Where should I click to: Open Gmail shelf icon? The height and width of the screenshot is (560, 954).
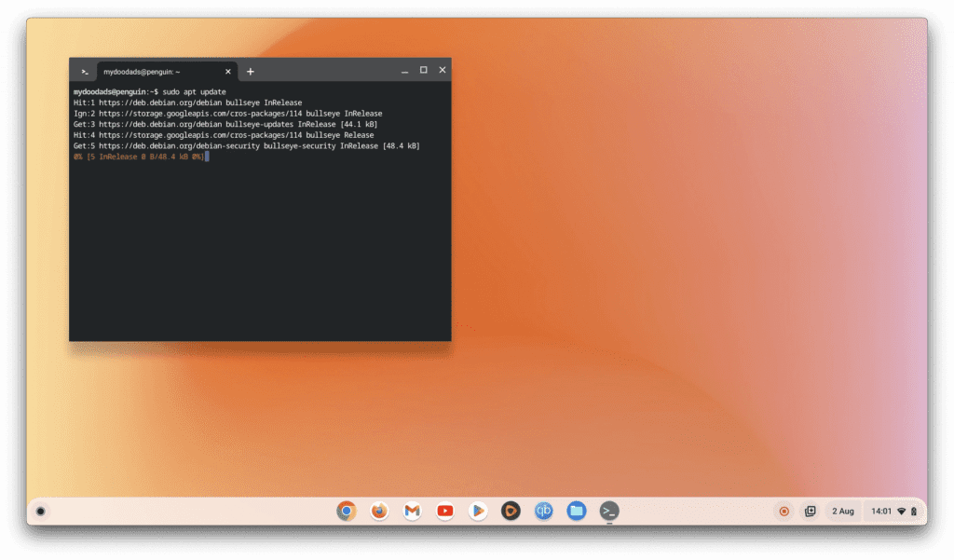point(412,511)
